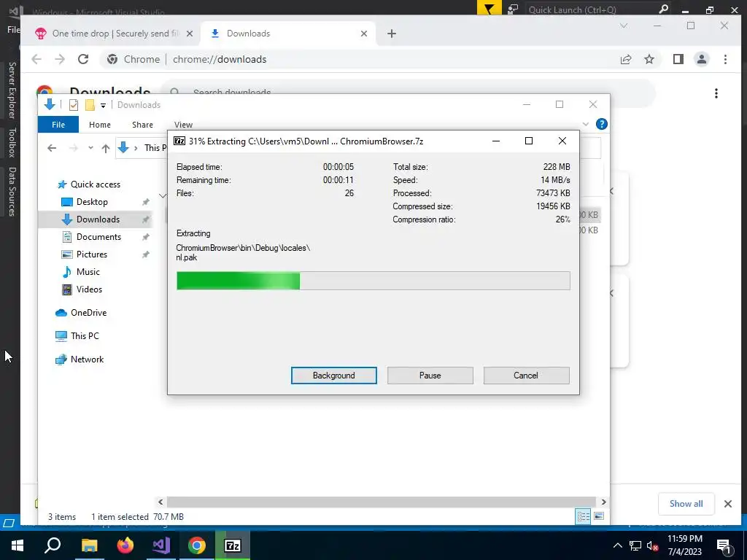This screenshot has height=560, width=747.
Task: Select Desktop in navigation pane
Action: [x=92, y=202]
